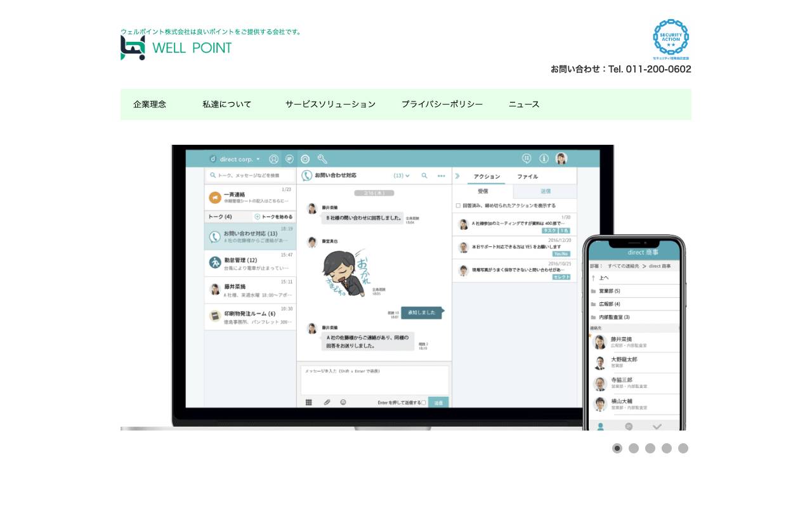The image size is (812, 508).
Task: Click the tagline ウェルポイント株式会社は良いポイントを…
Action: click(212, 31)
